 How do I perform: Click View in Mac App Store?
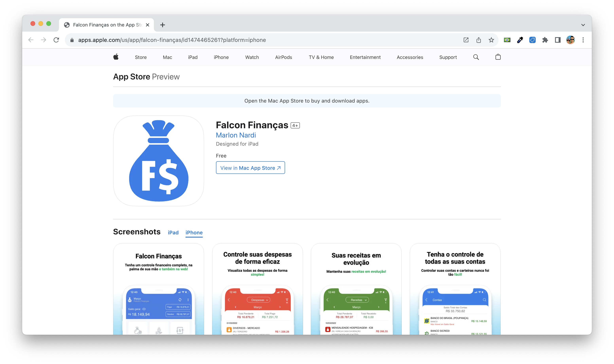(x=250, y=168)
